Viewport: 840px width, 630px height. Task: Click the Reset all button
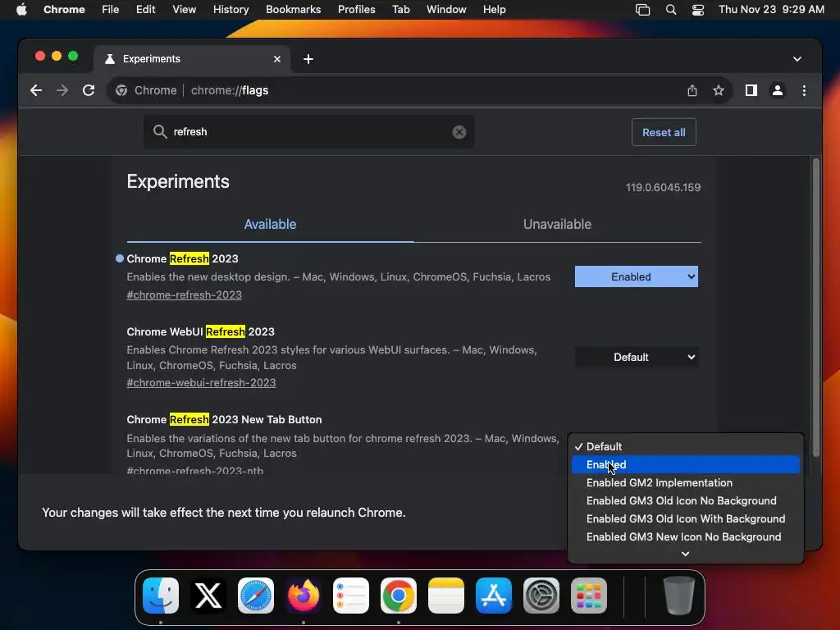[x=664, y=132]
